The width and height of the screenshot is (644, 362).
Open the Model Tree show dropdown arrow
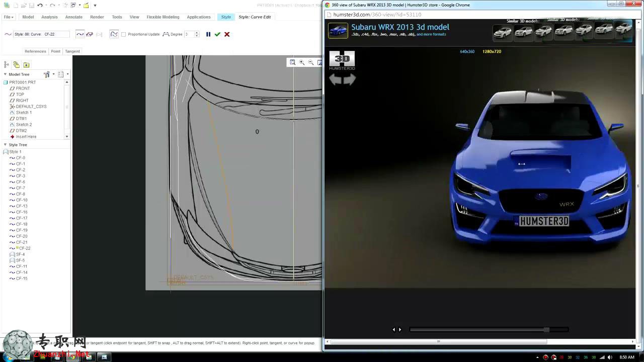point(67,74)
